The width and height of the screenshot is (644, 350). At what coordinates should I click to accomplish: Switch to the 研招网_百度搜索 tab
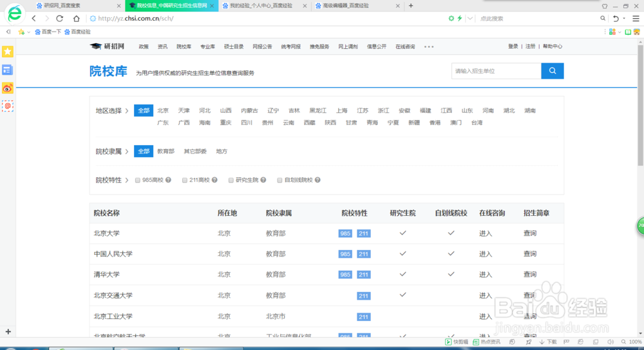coord(77,6)
